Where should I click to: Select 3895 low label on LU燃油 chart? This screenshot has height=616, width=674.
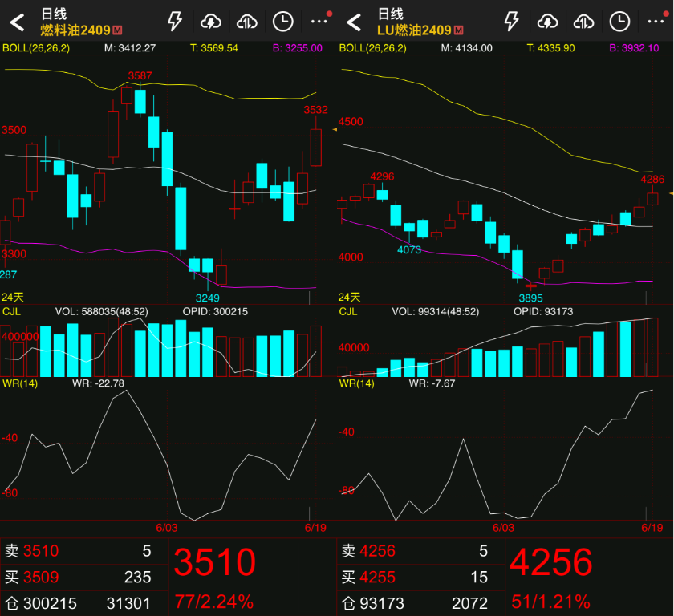[531, 298]
